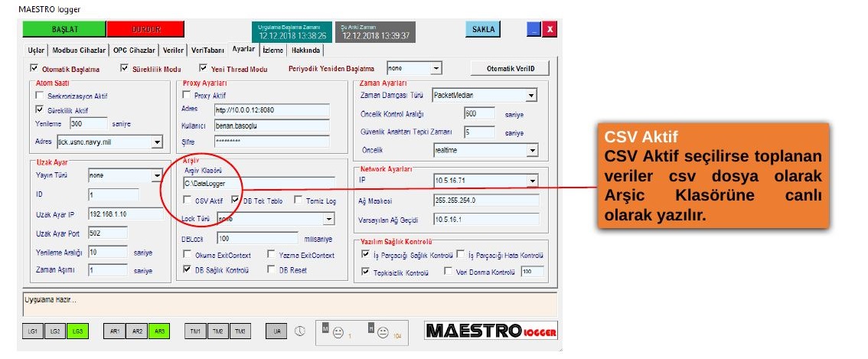The image size is (868, 359).
Task: Click the Yenileme 300 field
Action: [89, 123]
